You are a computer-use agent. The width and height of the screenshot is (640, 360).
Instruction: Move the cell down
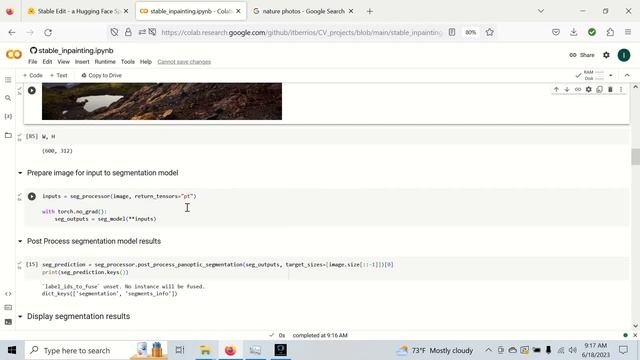click(567, 89)
